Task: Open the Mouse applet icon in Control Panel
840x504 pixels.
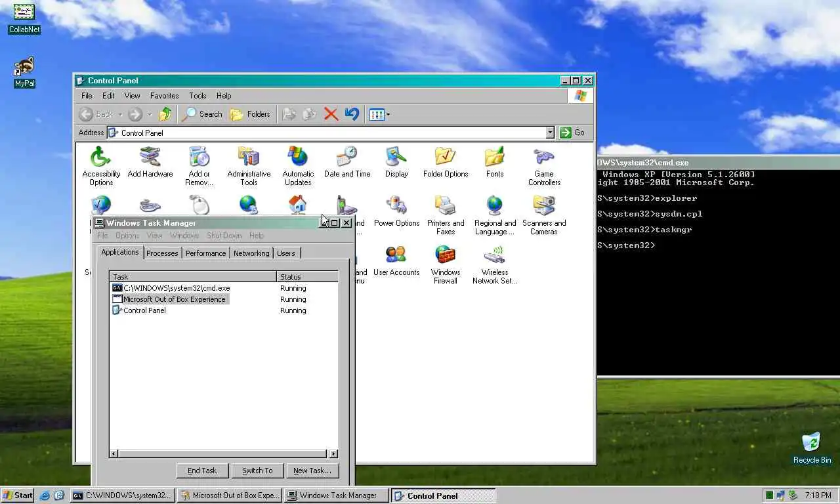Action: 199,205
